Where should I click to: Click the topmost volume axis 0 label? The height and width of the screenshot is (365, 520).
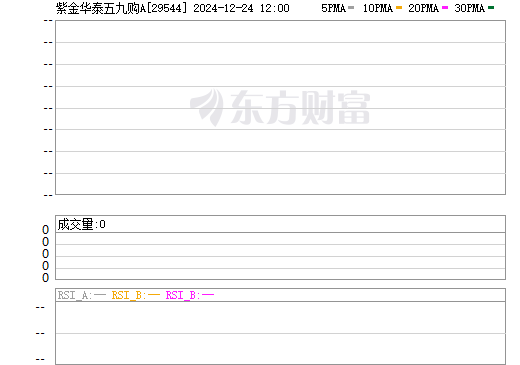(45, 230)
